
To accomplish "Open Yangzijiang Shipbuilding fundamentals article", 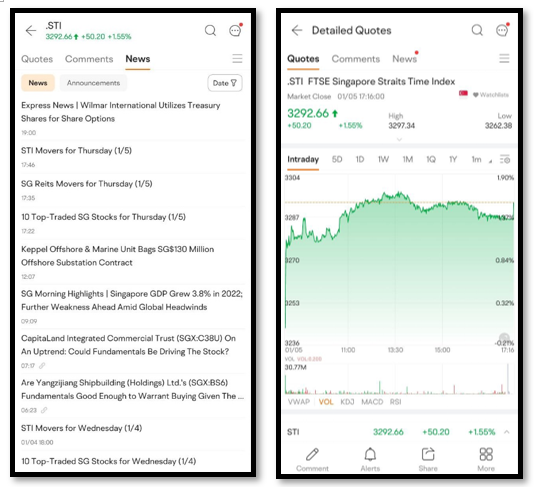I will tap(133, 396).
